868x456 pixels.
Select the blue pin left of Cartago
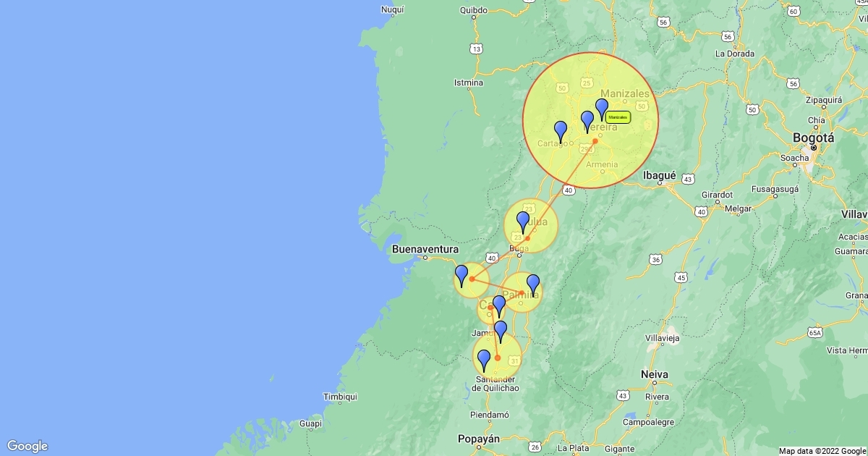pyautogui.click(x=561, y=132)
